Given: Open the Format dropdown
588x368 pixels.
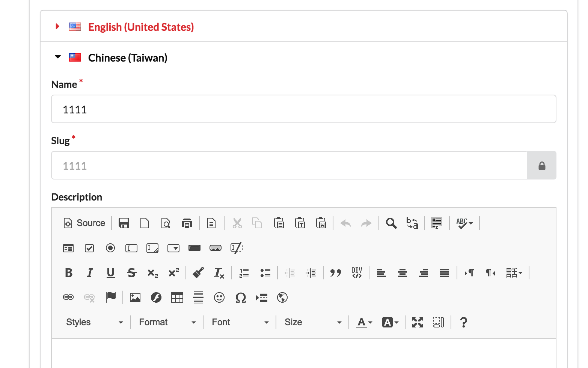Looking at the screenshot, I should [x=167, y=322].
